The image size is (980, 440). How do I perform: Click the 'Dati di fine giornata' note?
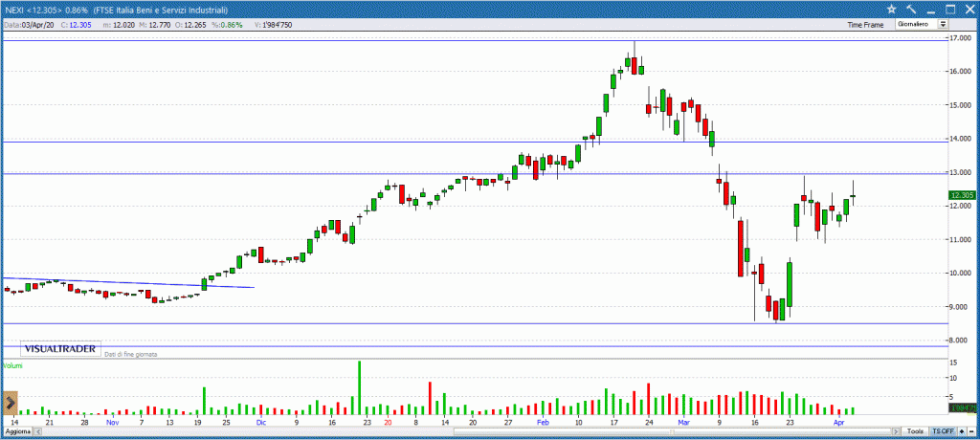point(131,354)
